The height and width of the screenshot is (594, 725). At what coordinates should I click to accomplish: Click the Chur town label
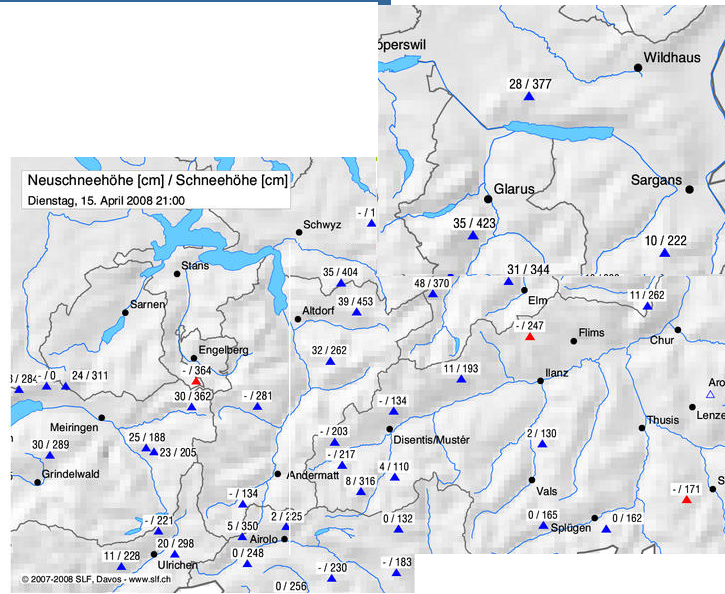coord(662,340)
